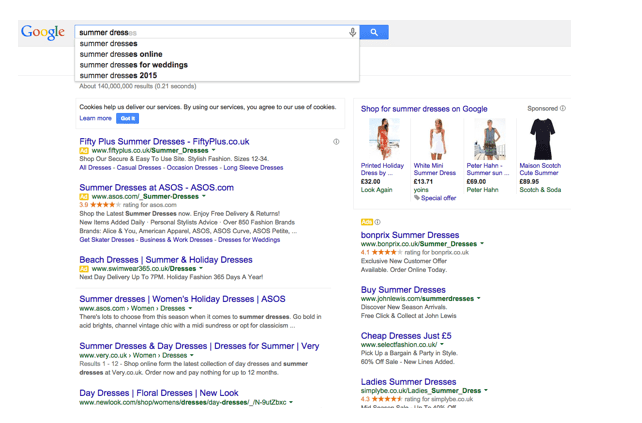Click the info icon next to Sponsored
642x423 pixels.
pos(563,108)
